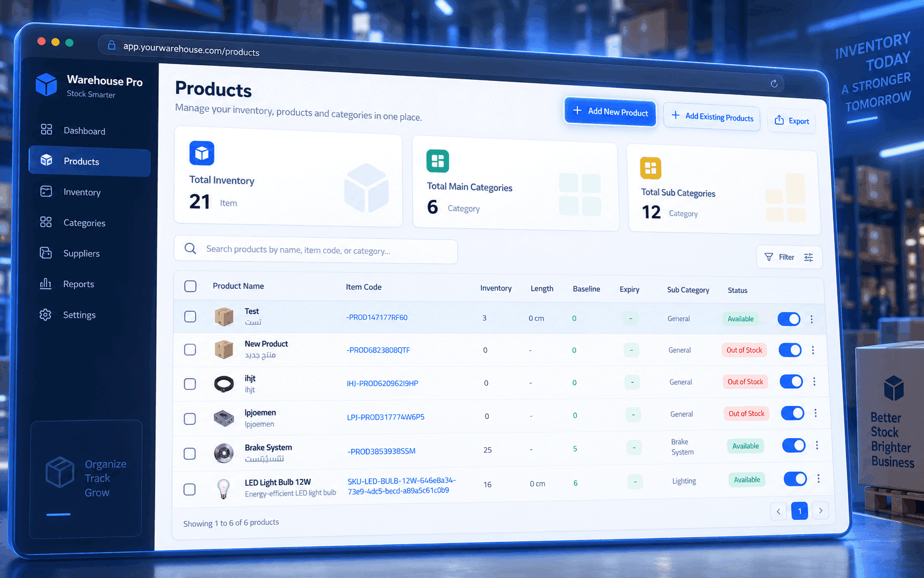Check the box for ihjt product

pos(190,384)
